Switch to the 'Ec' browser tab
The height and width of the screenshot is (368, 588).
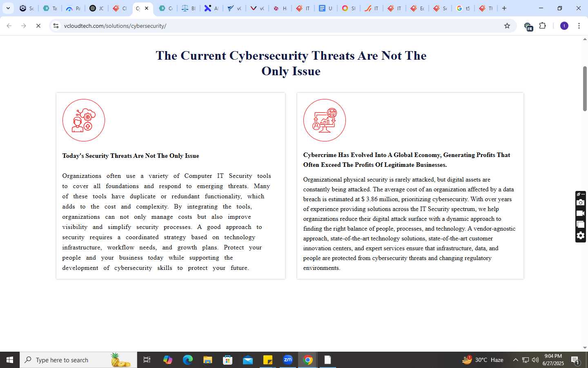[417, 8]
